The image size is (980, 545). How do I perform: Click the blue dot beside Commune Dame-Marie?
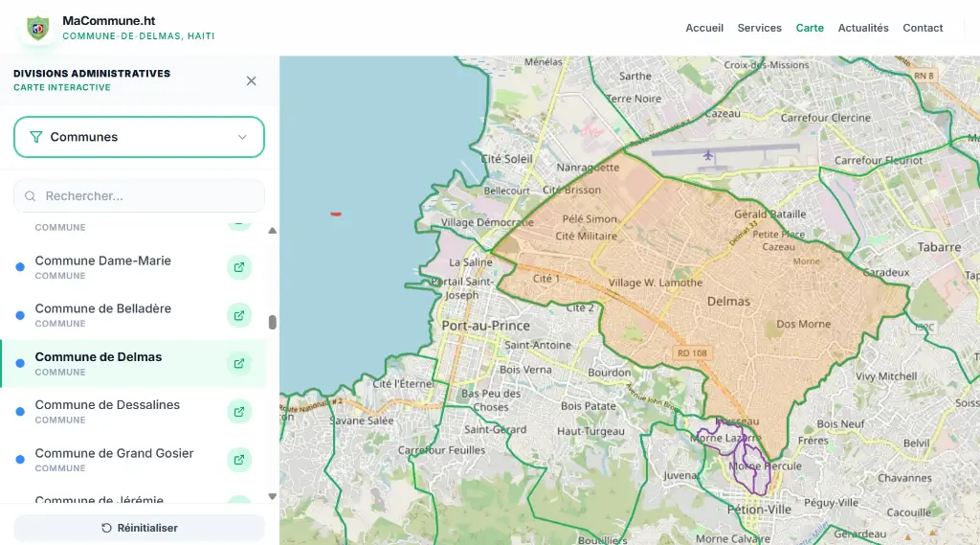(20, 267)
